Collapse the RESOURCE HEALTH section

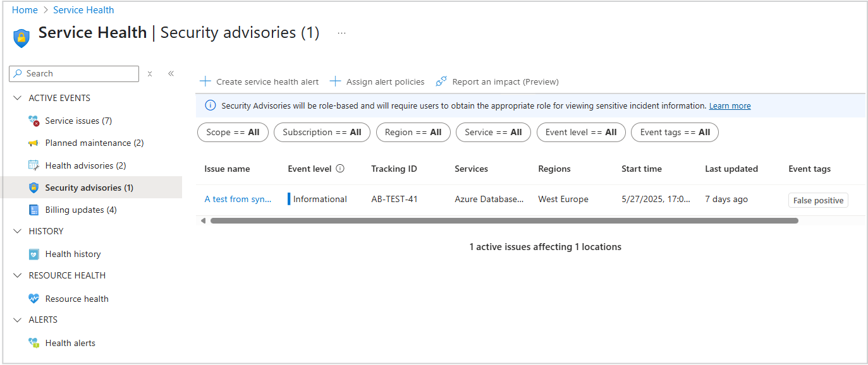[17, 275]
